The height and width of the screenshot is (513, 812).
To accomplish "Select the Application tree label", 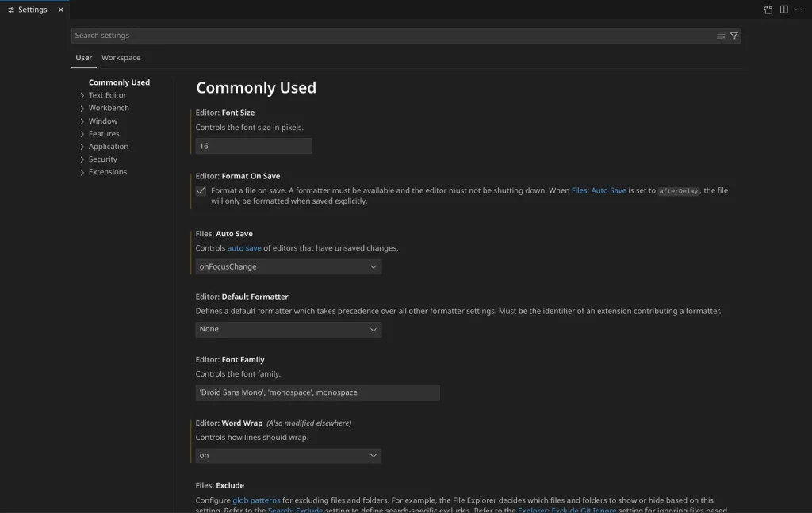I will (x=108, y=147).
